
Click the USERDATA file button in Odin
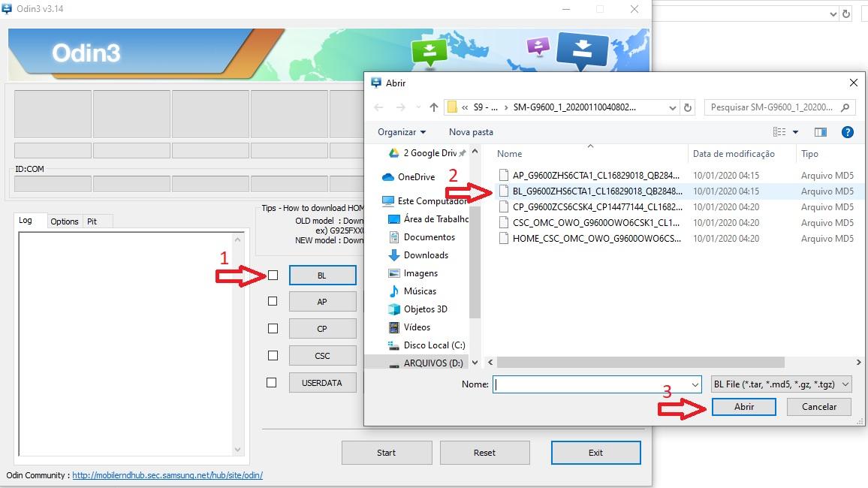click(x=322, y=382)
